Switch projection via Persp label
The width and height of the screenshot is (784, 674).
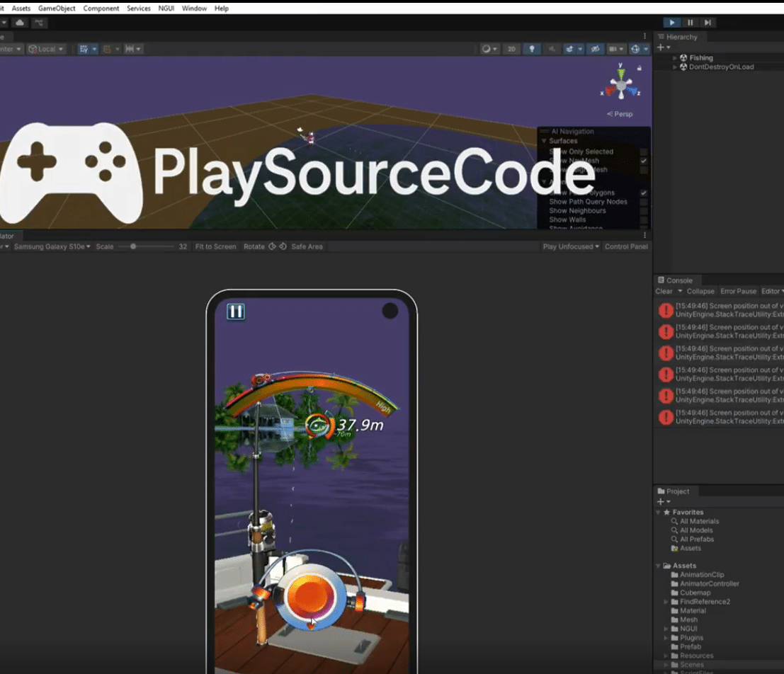tap(620, 114)
